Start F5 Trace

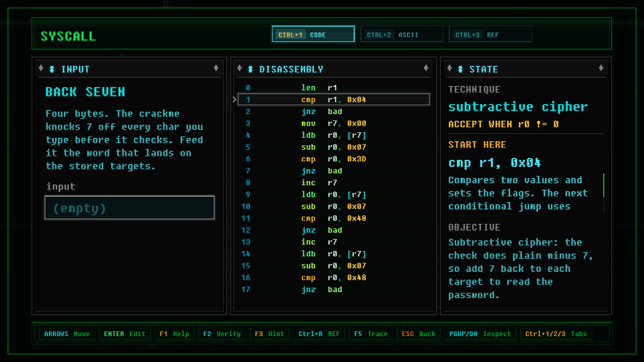pyautogui.click(x=371, y=333)
